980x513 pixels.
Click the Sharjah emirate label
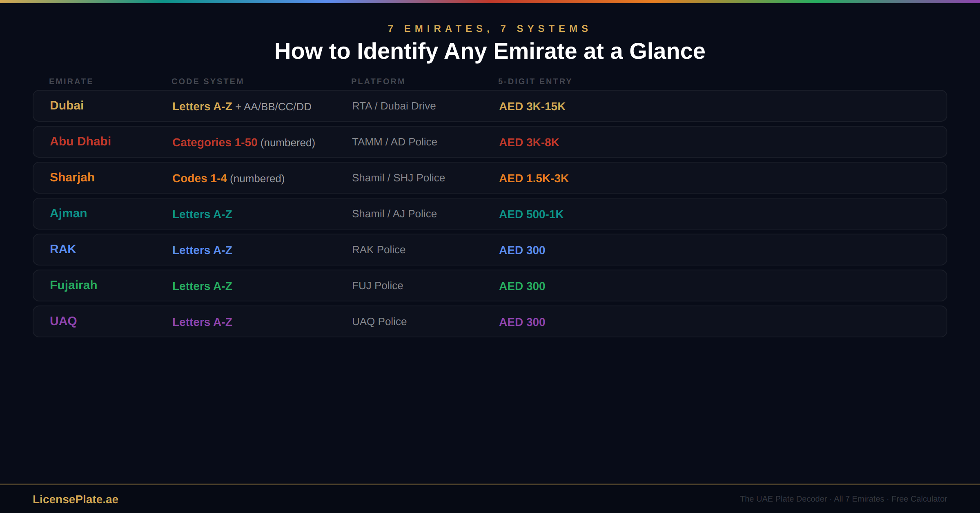tap(72, 177)
